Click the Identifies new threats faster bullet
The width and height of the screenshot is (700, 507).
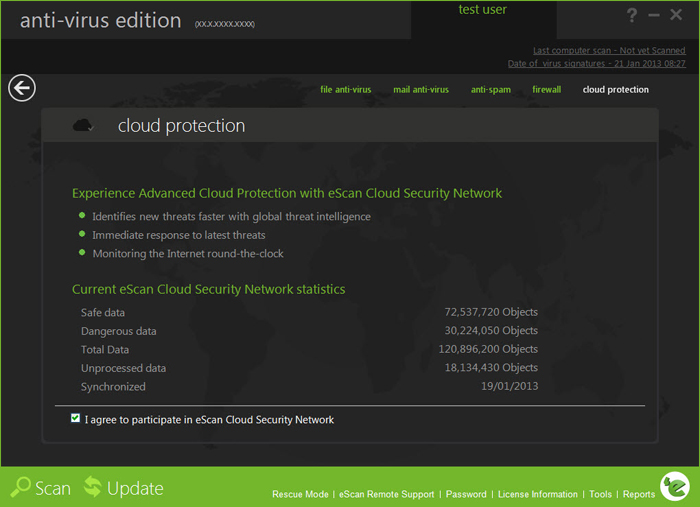coord(231,216)
